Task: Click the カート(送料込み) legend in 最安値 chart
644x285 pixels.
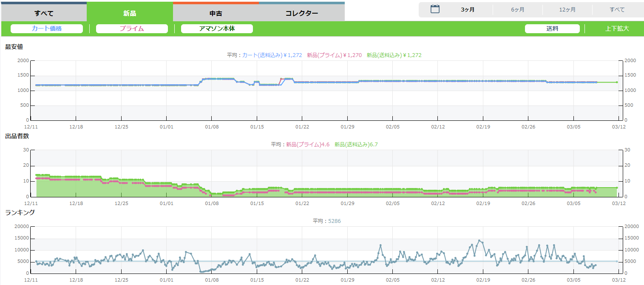Action: pyautogui.click(x=272, y=55)
